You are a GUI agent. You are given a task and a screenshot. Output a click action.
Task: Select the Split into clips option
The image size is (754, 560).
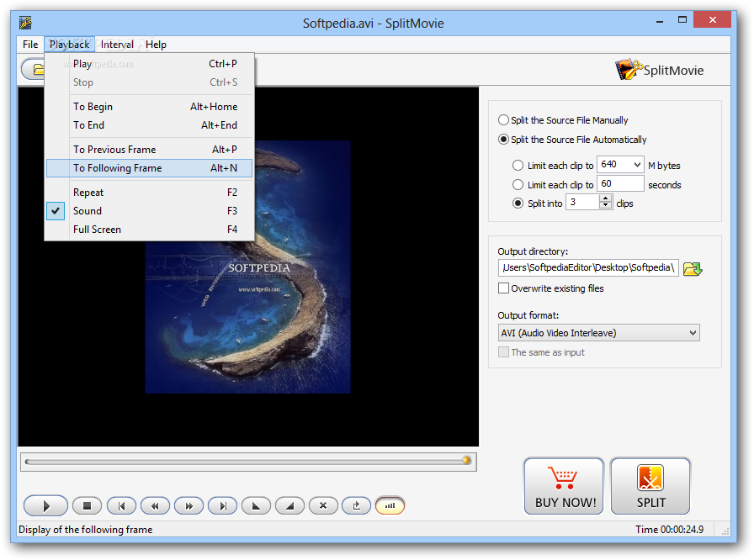[518, 203]
